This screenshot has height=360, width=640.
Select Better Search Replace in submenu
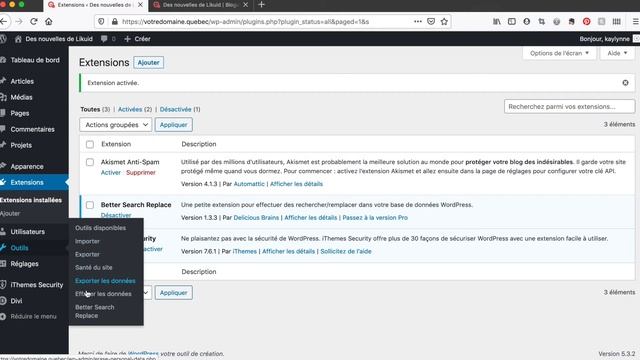tap(95, 311)
